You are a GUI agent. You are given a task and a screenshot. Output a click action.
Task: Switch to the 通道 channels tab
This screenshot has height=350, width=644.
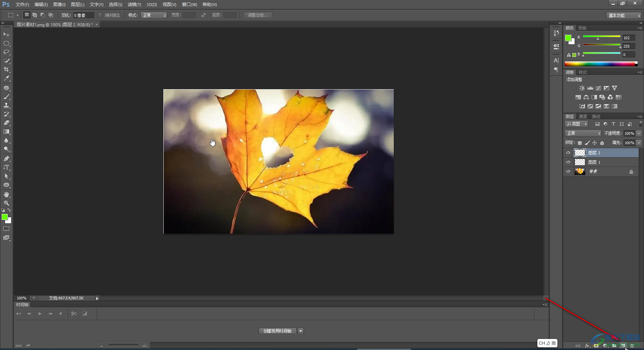[x=583, y=117]
